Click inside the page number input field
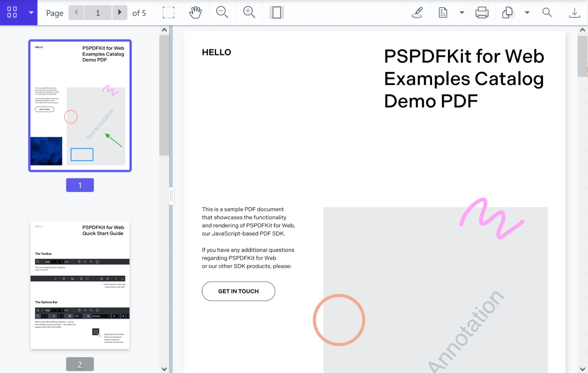 [98, 12]
